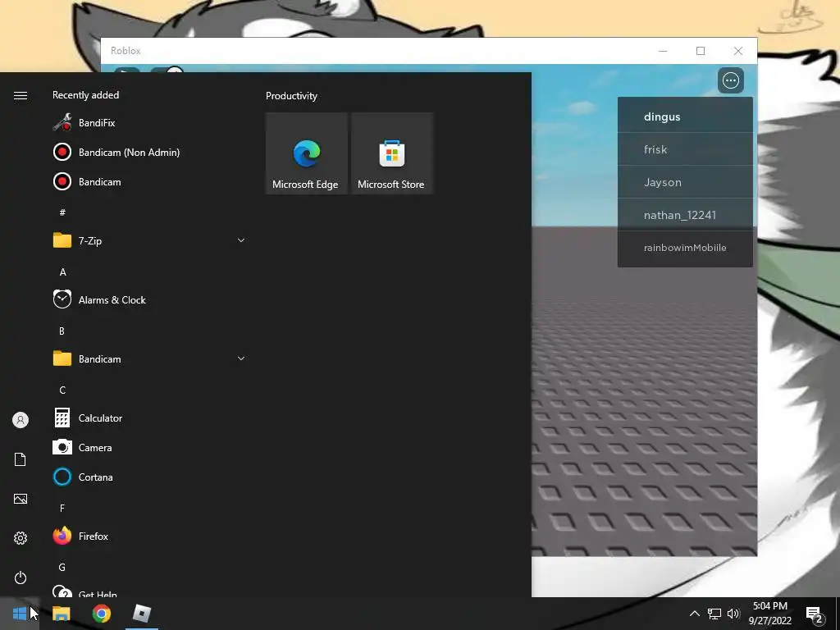840x630 pixels.
Task: Launch Cortana
Action: 149,477
